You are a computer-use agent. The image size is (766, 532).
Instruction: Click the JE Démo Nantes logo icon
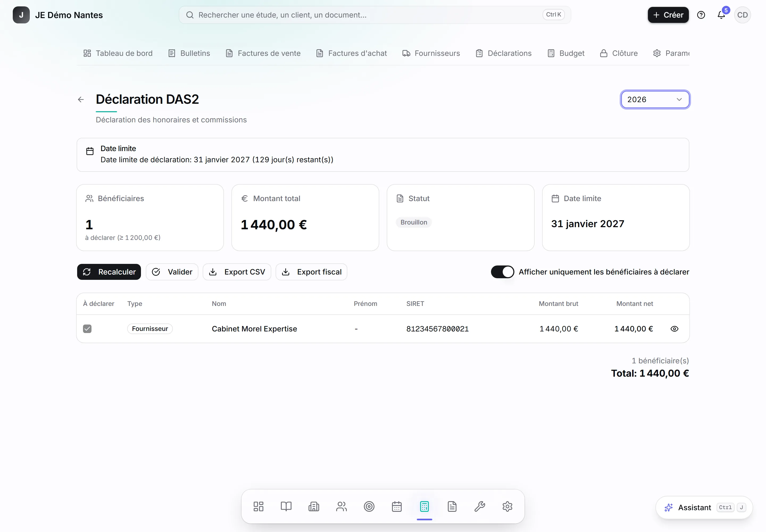[x=21, y=15]
